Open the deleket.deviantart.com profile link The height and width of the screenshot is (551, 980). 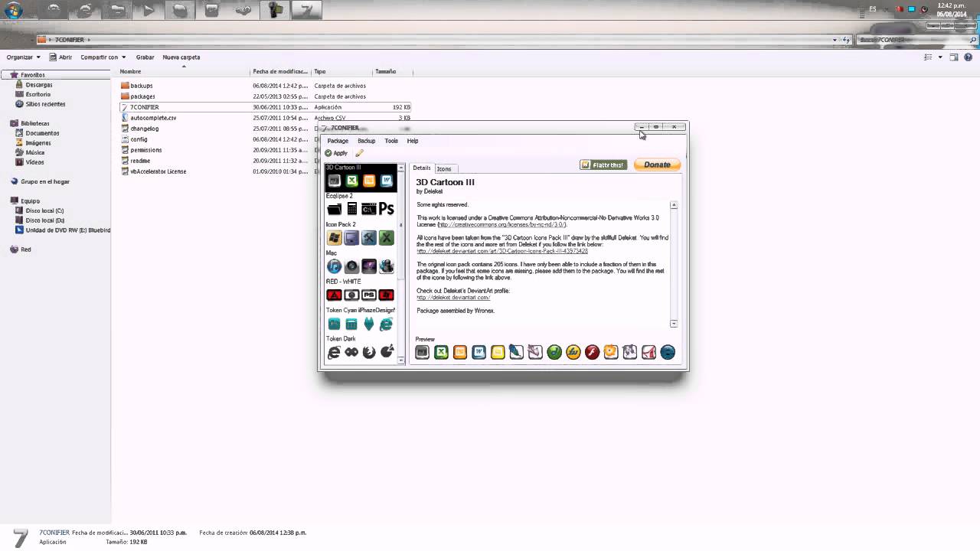tap(453, 297)
